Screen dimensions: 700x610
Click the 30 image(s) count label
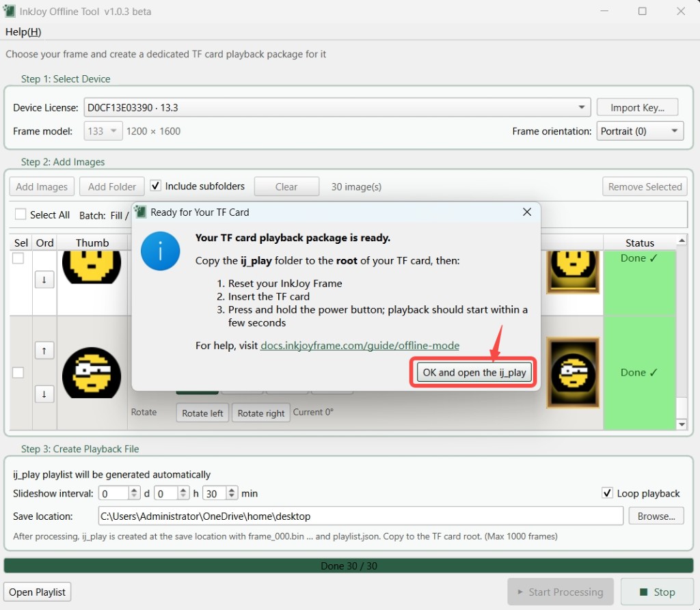click(x=356, y=186)
